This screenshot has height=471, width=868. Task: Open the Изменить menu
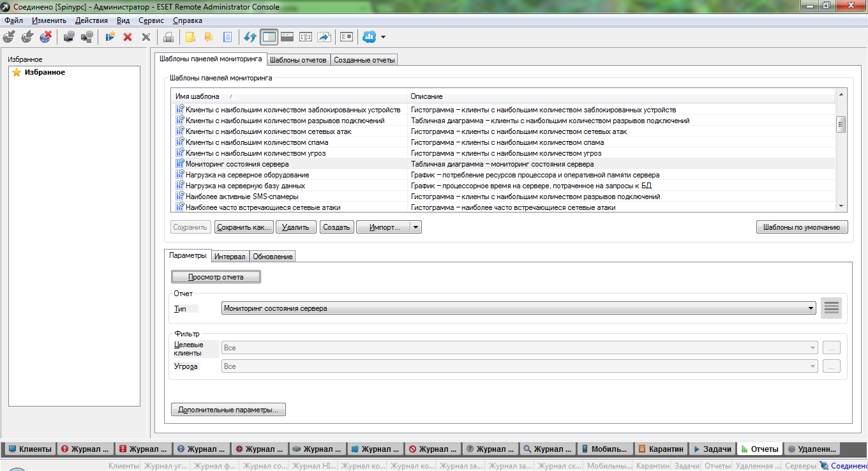tap(49, 20)
